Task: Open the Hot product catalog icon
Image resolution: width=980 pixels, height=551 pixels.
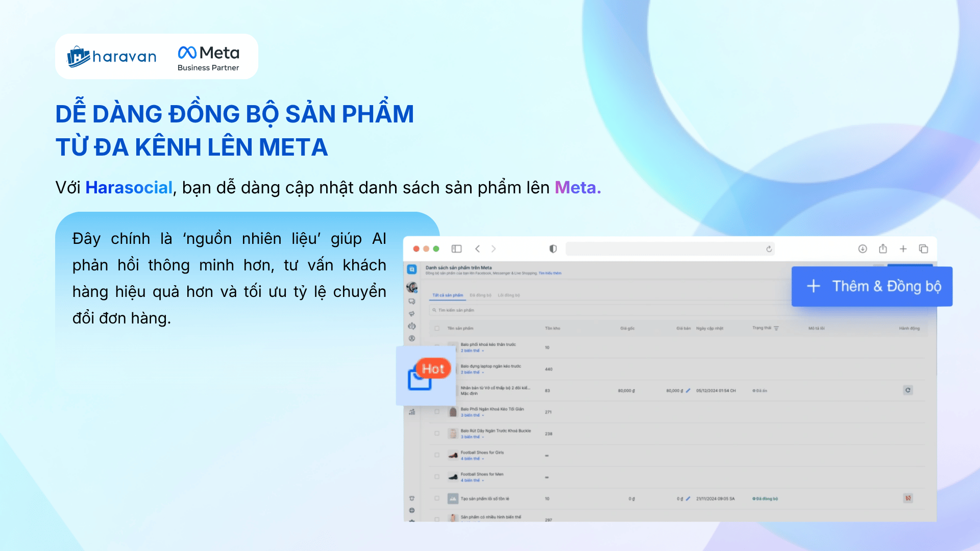Action: 426,376
